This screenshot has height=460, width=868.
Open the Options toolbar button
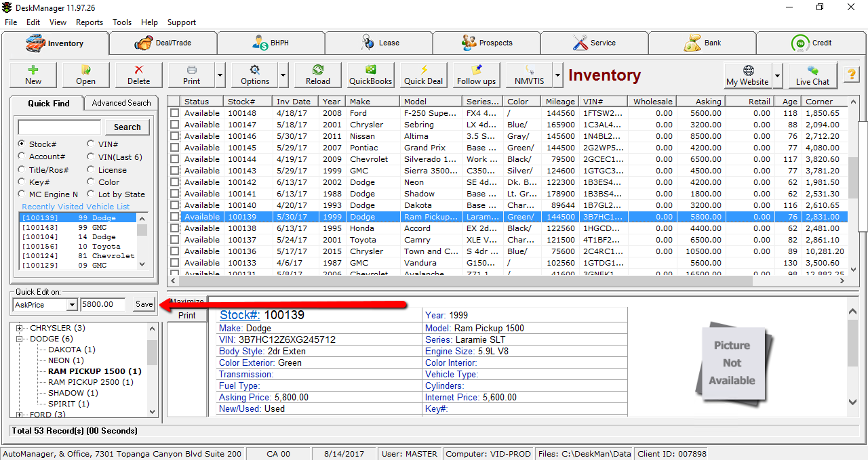click(254, 75)
